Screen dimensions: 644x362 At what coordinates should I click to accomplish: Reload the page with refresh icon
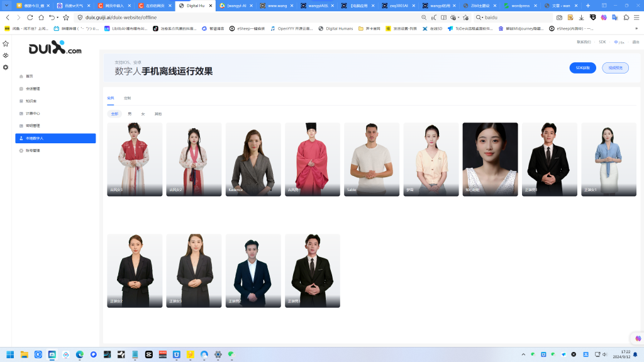[30, 18]
